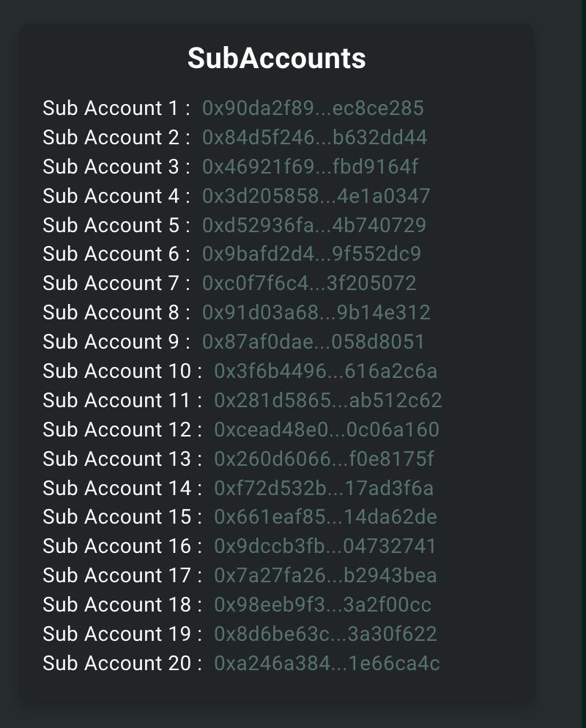Open Sub Account 9 address 0x87af0dae...058d8051
This screenshot has width=586, height=728.
[x=313, y=342]
